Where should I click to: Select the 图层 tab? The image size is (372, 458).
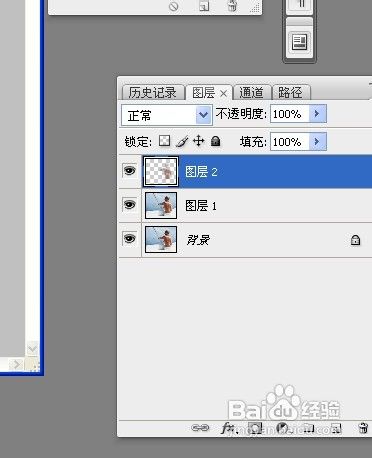pyautogui.click(x=203, y=93)
